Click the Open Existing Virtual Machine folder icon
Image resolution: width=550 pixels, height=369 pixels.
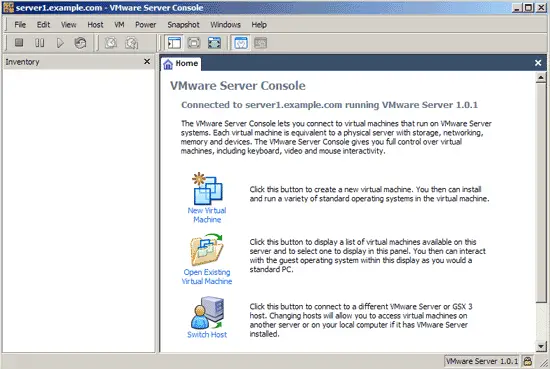click(x=207, y=250)
